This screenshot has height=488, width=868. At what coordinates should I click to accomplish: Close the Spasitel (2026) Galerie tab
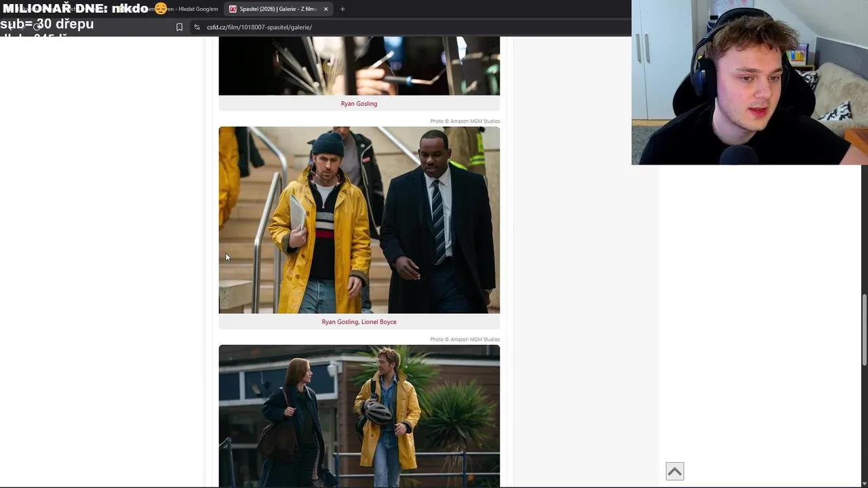point(325,9)
